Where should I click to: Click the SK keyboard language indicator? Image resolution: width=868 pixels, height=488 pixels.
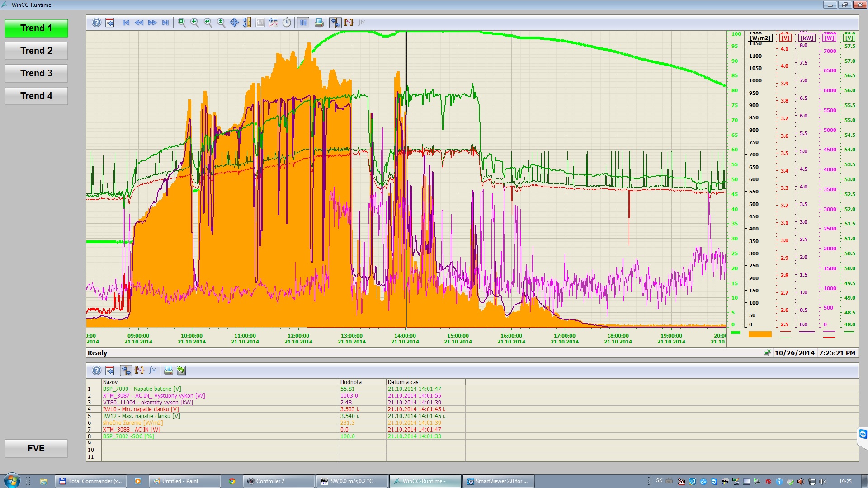coord(659,481)
